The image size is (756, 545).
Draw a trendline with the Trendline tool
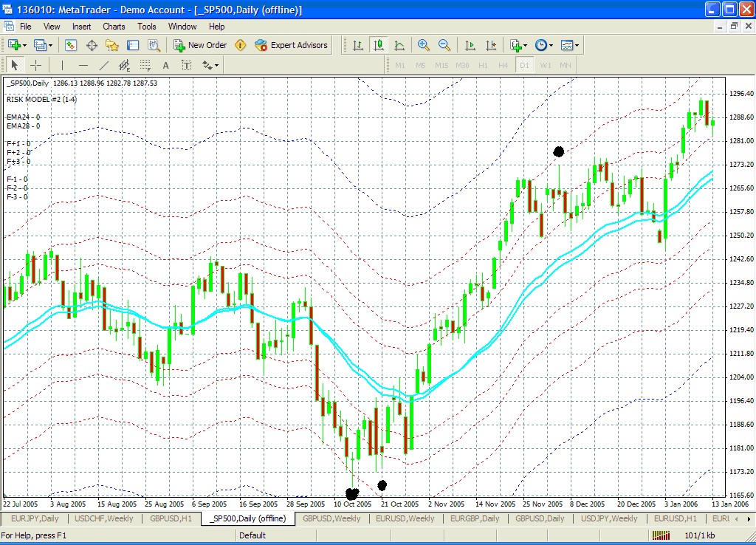(x=104, y=66)
